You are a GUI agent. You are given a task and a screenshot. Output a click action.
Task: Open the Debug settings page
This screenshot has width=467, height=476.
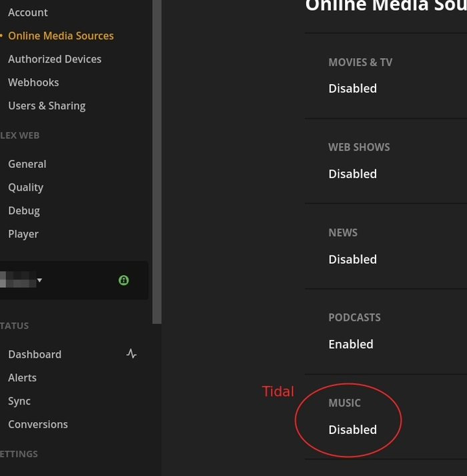pyautogui.click(x=24, y=211)
